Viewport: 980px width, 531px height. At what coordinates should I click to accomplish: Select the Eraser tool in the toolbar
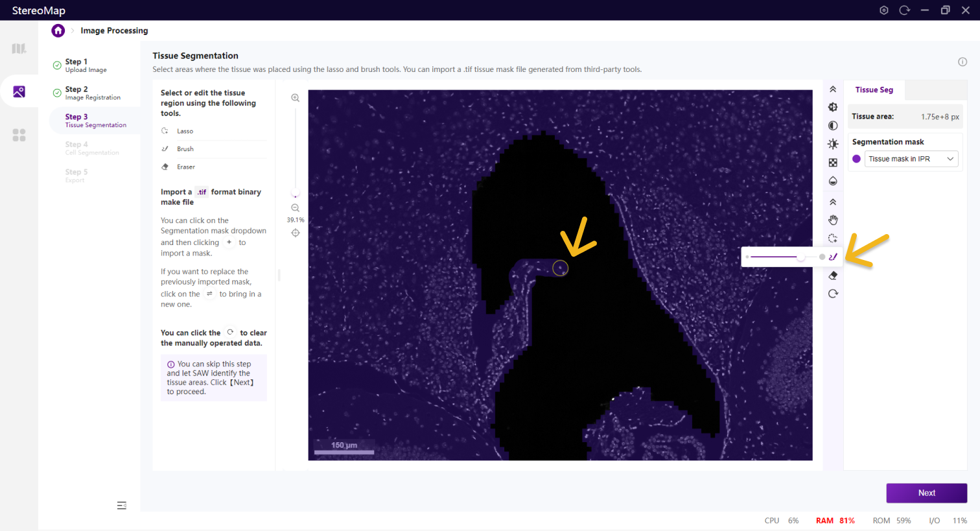pos(833,276)
